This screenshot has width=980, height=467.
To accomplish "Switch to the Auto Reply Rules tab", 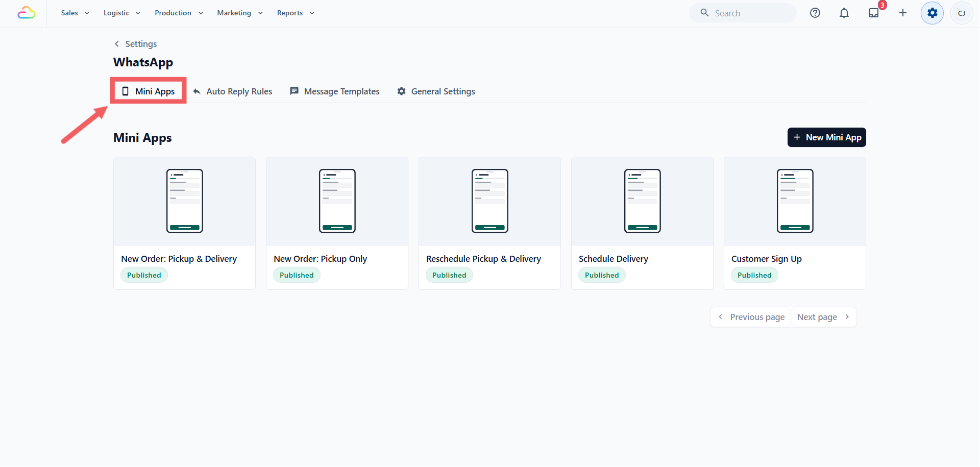I will (x=233, y=91).
